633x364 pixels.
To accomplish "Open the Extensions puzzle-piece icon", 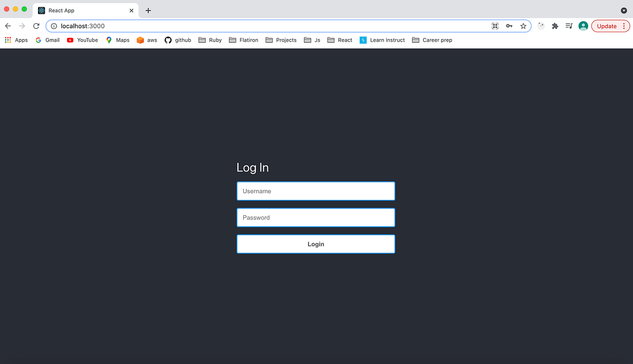I will [554, 25].
